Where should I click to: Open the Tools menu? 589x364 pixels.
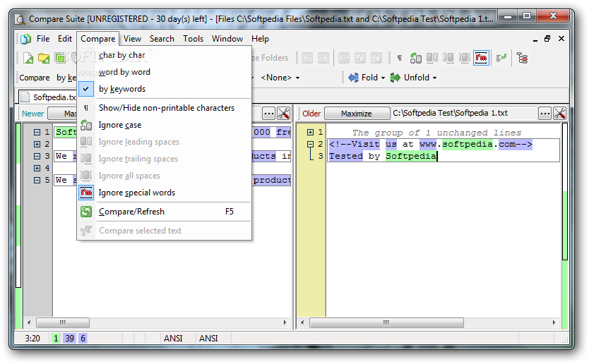(193, 39)
